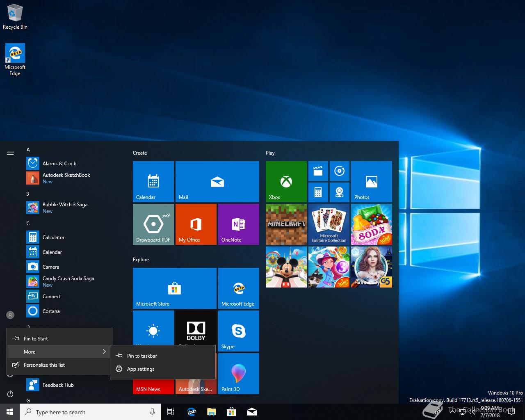Open the Microsoft Store tile

[x=175, y=288]
